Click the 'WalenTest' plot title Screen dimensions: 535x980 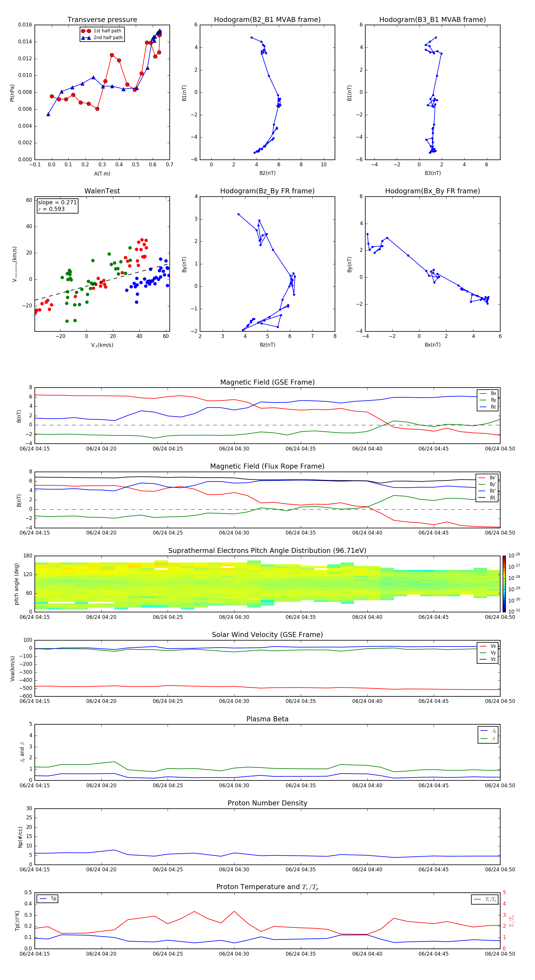pyautogui.click(x=102, y=191)
